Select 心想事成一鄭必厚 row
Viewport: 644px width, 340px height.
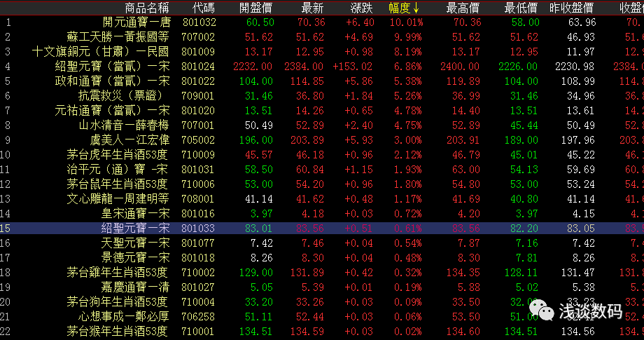coord(322,317)
